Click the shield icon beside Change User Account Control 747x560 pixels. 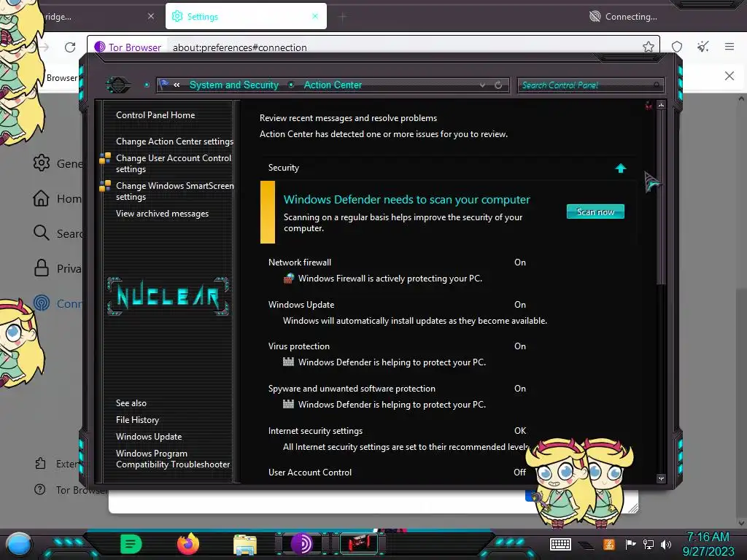pyautogui.click(x=105, y=158)
